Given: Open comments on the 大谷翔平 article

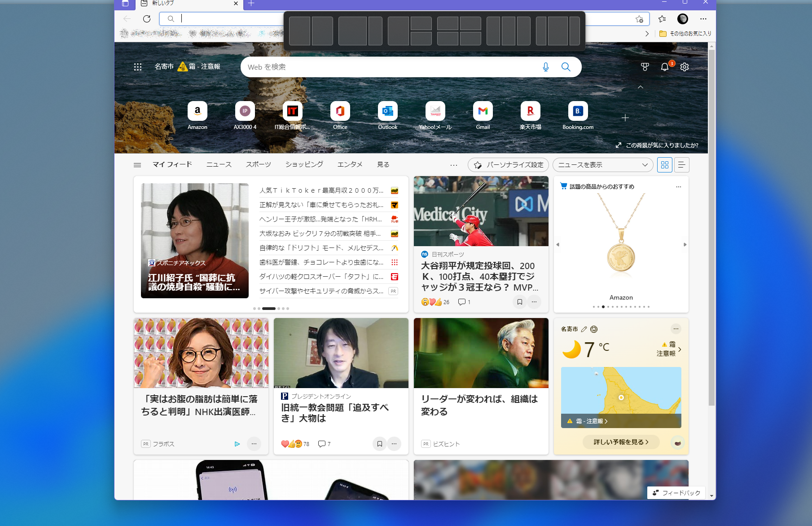Looking at the screenshot, I should [464, 302].
